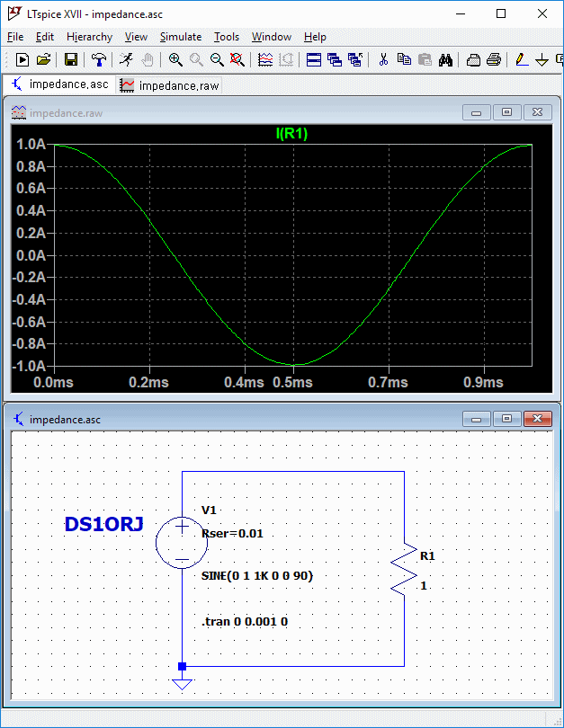Open the Tools menu
This screenshot has height=728, width=564.
pos(227,37)
